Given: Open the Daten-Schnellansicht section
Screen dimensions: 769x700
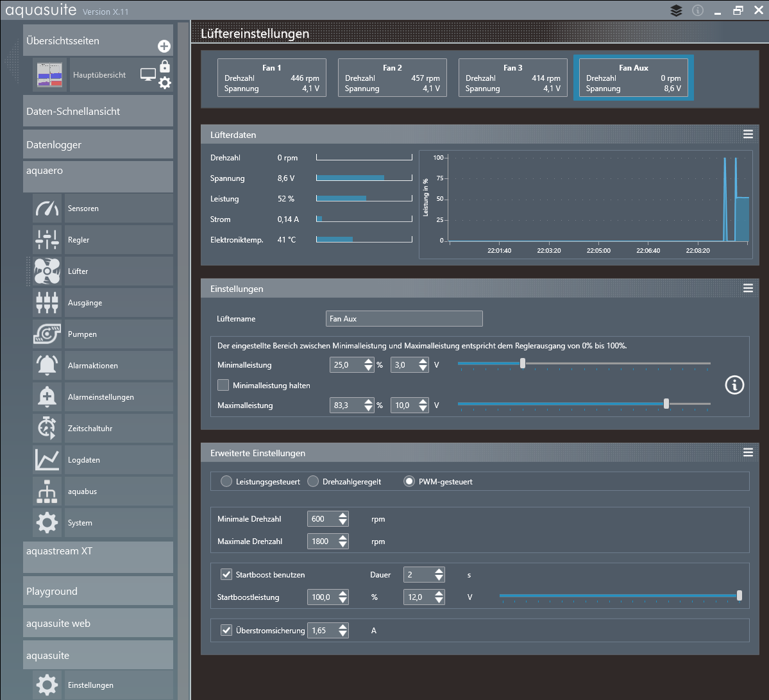Looking at the screenshot, I should coord(98,112).
